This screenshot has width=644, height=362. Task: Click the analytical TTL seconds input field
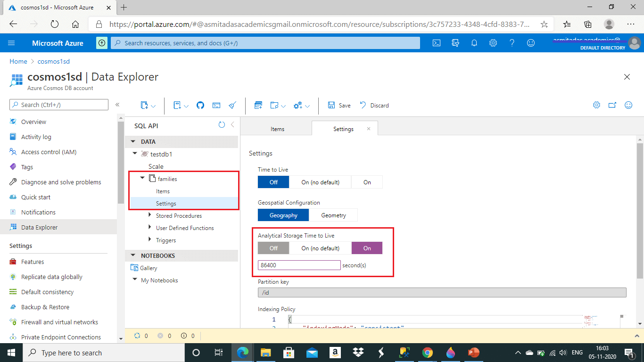(299, 265)
